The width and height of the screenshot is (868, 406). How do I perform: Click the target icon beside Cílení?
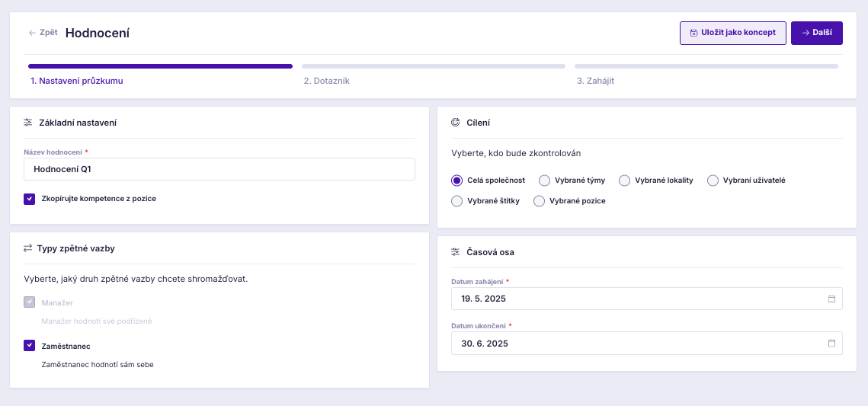click(456, 122)
